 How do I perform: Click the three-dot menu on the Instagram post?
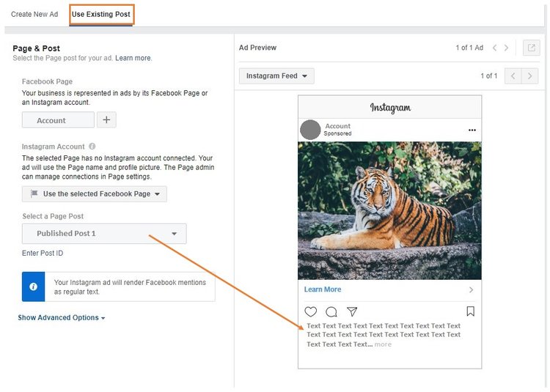472,130
